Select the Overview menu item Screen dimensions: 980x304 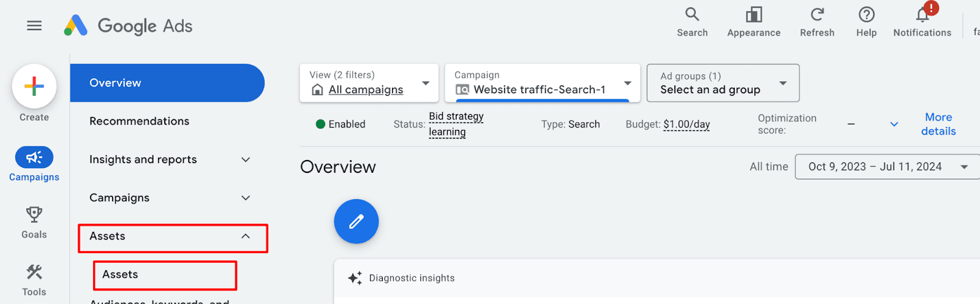[167, 83]
